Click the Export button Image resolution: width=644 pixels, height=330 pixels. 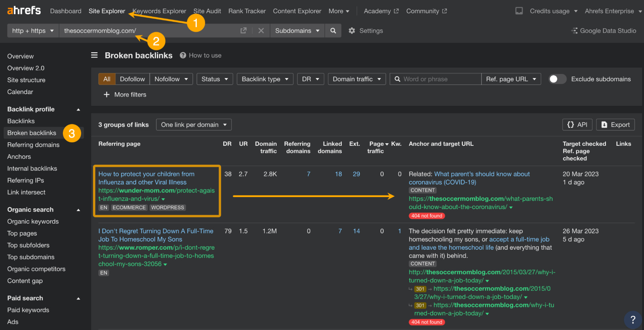615,125
